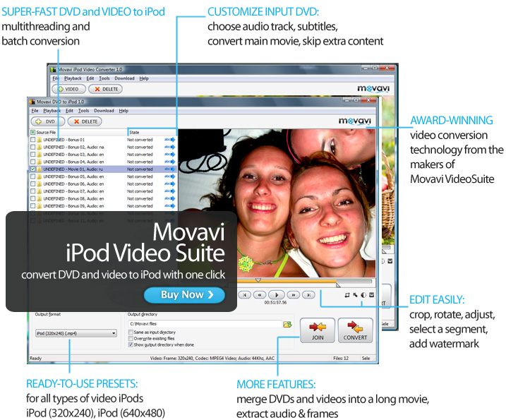Click the rotate icon in the edit tools
The width and height of the screenshot is (506, 420).
[x=355, y=294]
